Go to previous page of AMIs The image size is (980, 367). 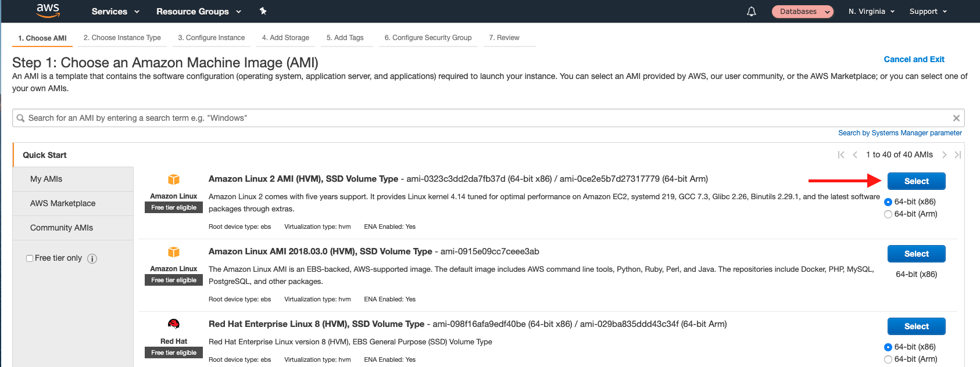855,154
